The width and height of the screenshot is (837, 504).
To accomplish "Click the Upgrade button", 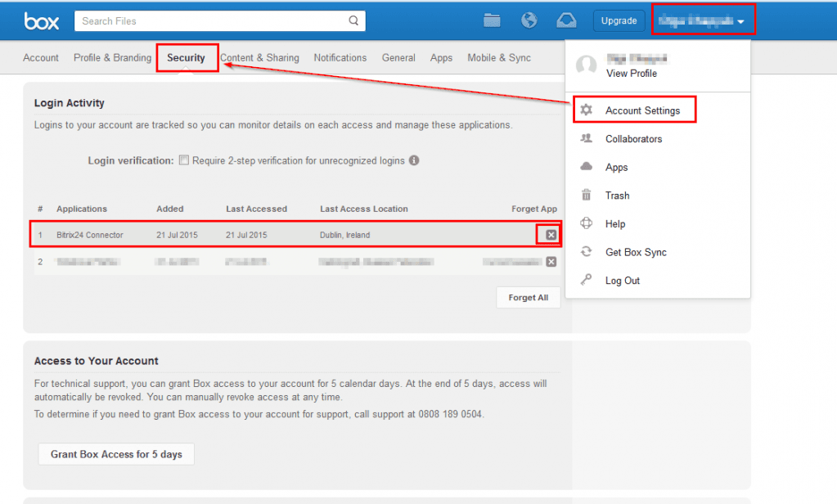I will pos(619,21).
